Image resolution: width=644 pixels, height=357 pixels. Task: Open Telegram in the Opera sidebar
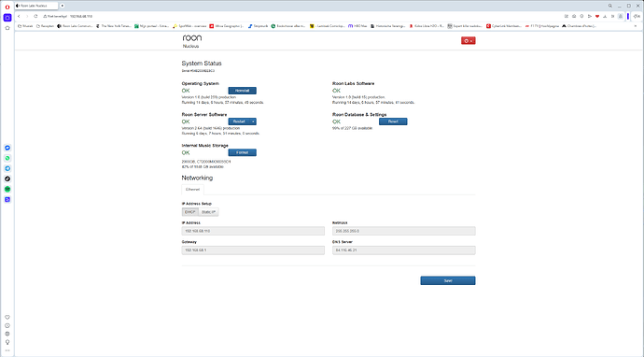[x=7, y=168]
